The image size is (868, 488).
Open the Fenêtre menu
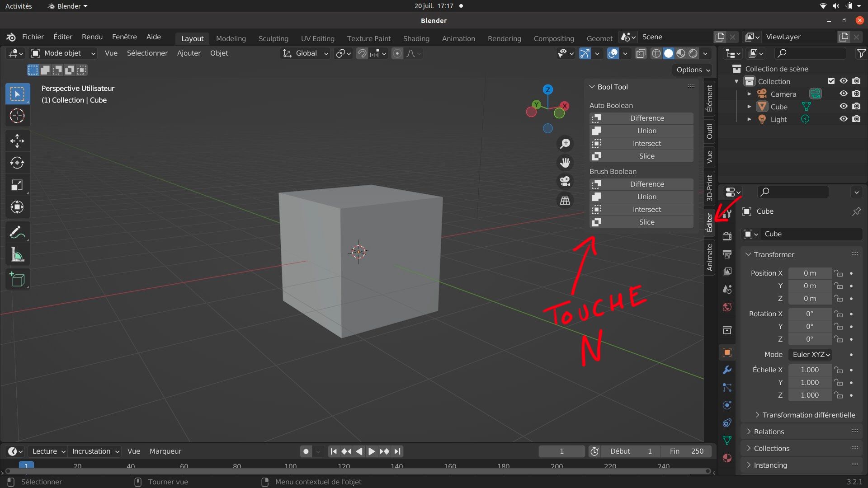(124, 37)
